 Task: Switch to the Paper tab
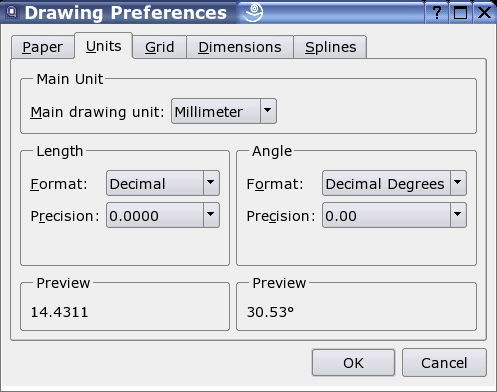pos(42,47)
